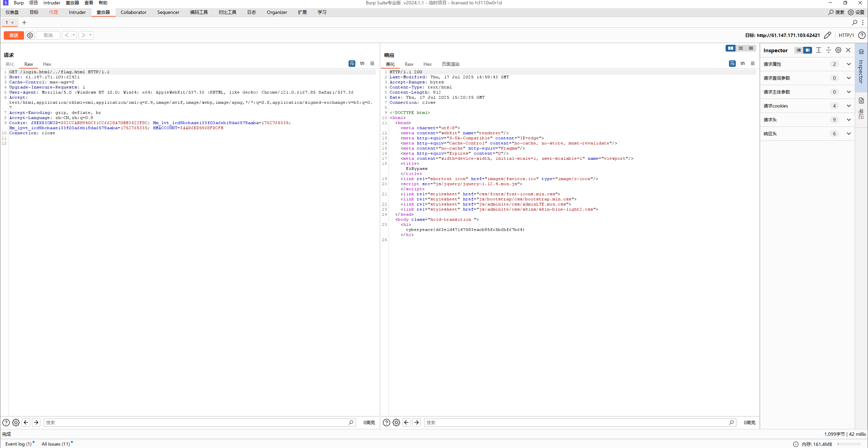Open response panel hamburger menu icon
Viewport: 868px width, 448px height.
[x=753, y=63]
